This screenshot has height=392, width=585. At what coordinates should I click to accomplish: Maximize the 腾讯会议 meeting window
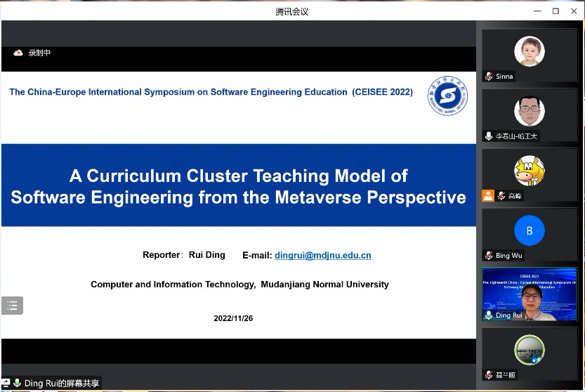pyautogui.click(x=556, y=11)
